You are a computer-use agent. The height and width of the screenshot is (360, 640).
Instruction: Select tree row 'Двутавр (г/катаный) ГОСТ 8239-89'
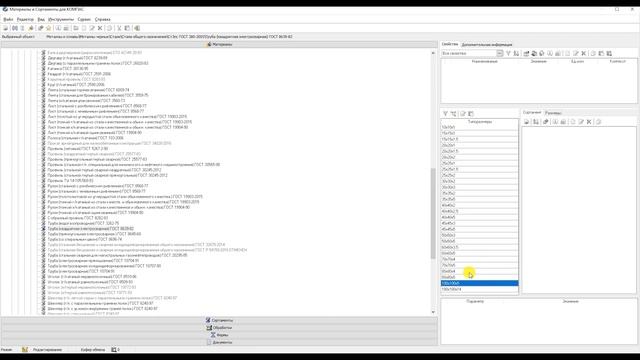coord(78,58)
